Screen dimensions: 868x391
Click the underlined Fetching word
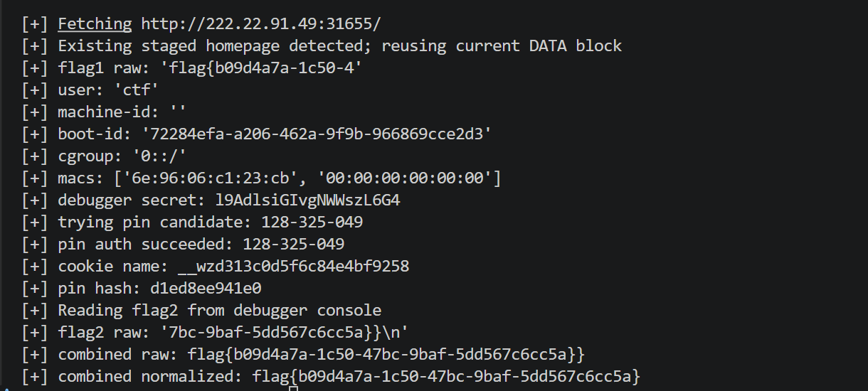pos(95,24)
